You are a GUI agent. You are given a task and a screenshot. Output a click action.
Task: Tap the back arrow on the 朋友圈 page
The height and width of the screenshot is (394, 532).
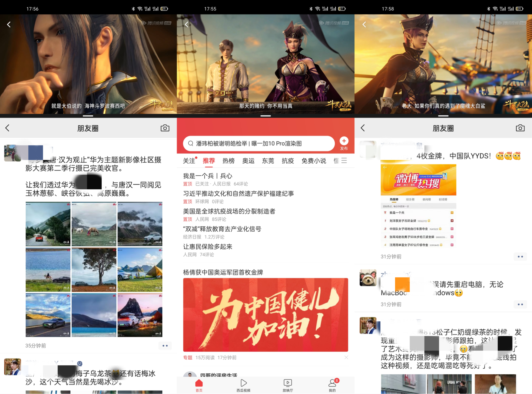(x=7, y=128)
